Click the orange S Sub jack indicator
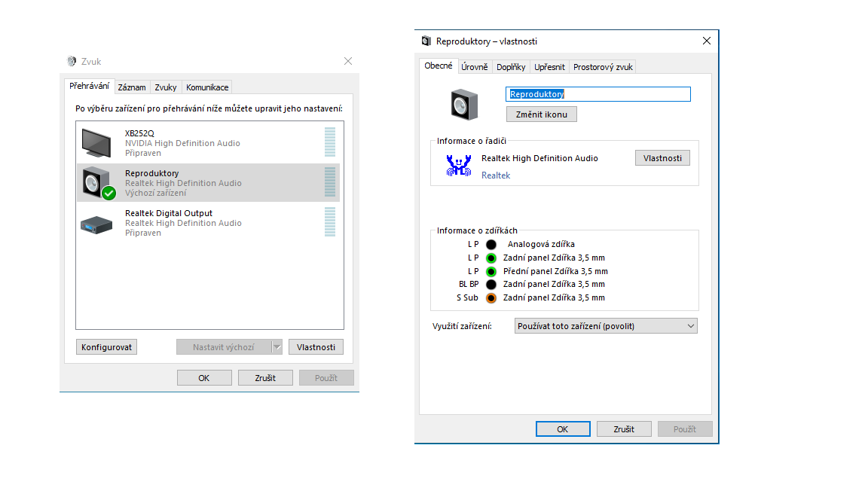This screenshot has width=868, height=488. coord(491,298)
